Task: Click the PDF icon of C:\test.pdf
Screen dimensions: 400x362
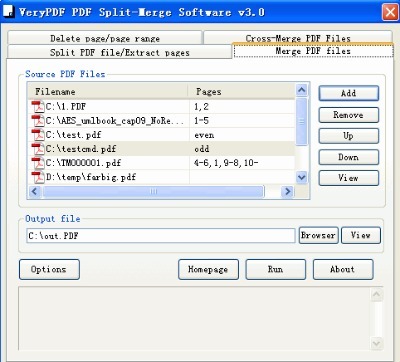Action: (x=38, y=135)
